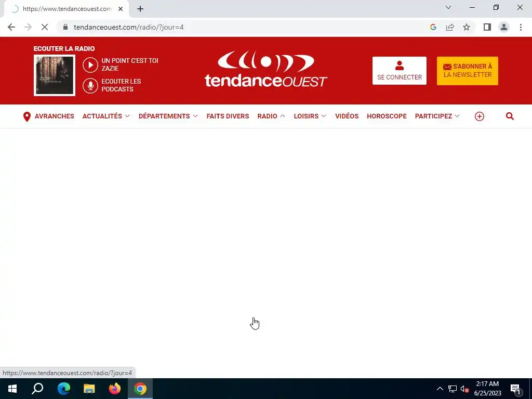This screenshot has height=399, width=532.
Task: Select the AVRANCHES location link
Action: (54, 116)
